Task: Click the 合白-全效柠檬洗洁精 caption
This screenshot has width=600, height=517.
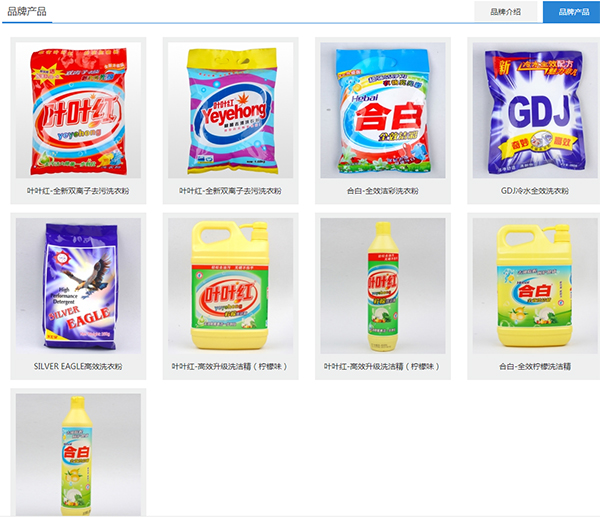Action: 535,366
